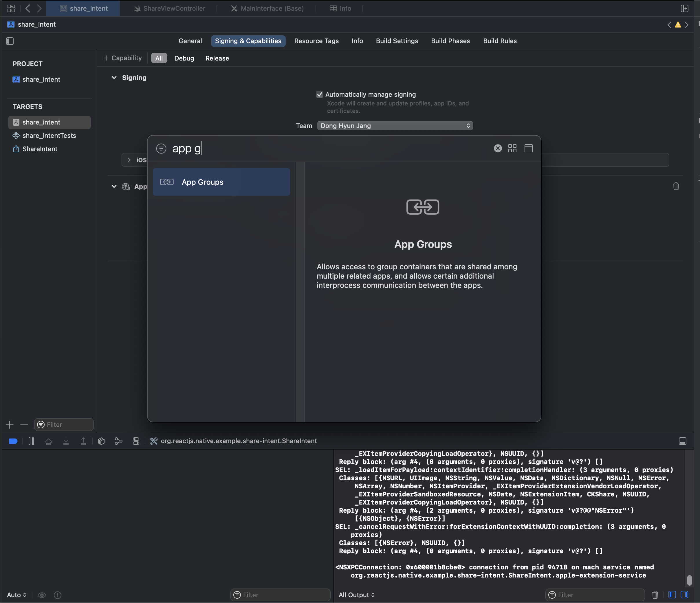This screenshot has height=603, width=700.
Task: Toggle the console pane button
Action: point(684,595)
